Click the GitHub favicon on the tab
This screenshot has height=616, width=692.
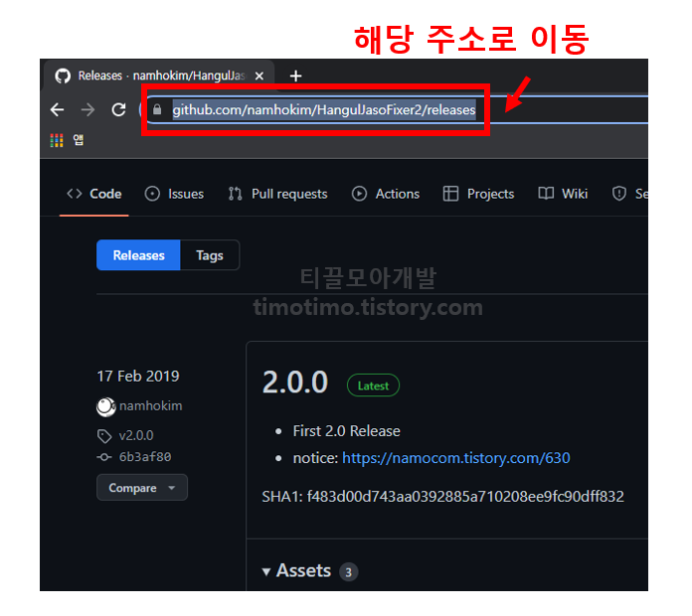[63, 76]
